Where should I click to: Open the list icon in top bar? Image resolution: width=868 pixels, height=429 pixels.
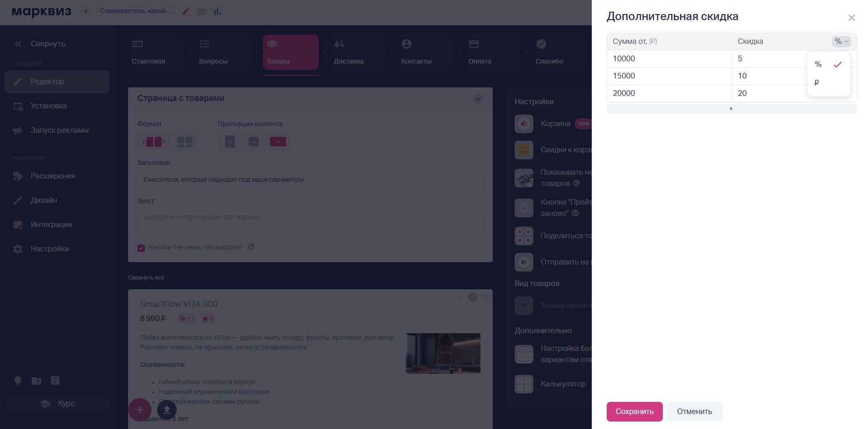(201, 11)
